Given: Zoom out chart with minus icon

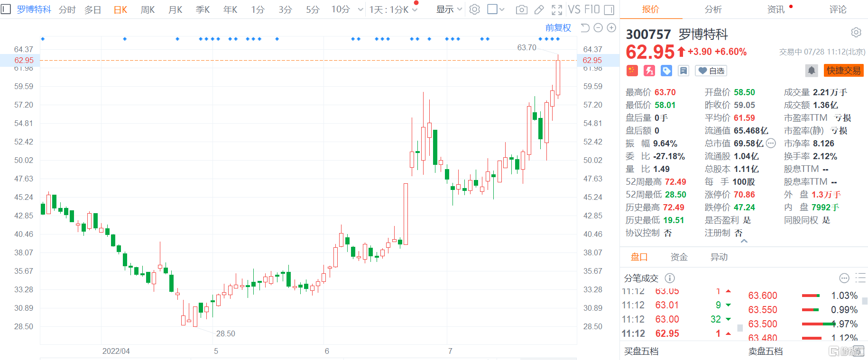Looking at the screenshot, I should 598,28.
